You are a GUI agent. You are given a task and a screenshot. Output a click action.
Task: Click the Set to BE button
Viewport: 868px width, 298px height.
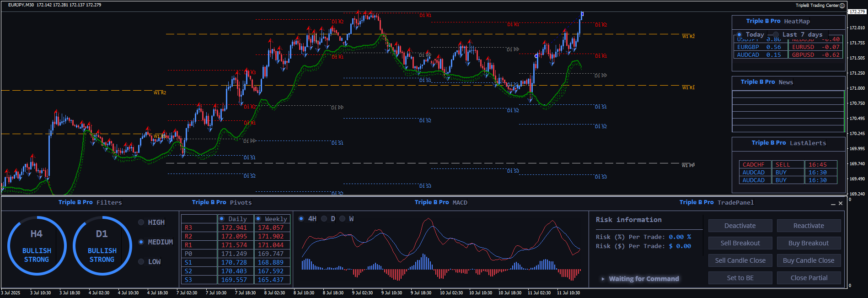[x=740, y=278]
